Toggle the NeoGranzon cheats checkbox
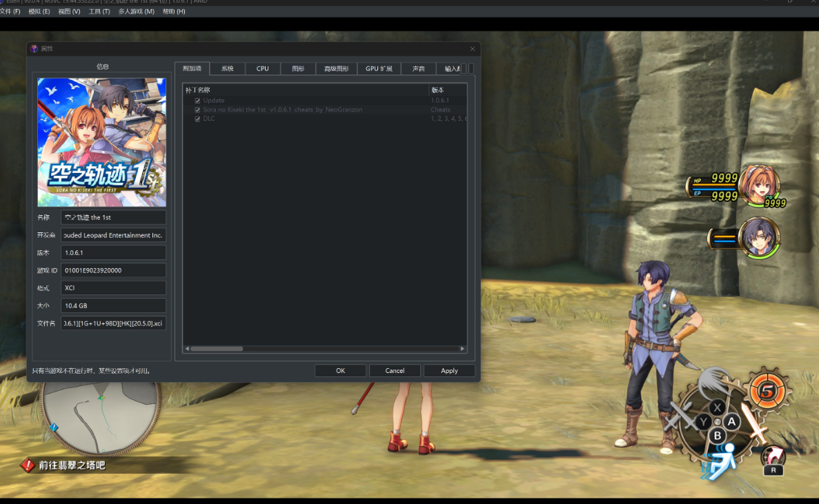The image size is (819, 504). coord(197,110)
